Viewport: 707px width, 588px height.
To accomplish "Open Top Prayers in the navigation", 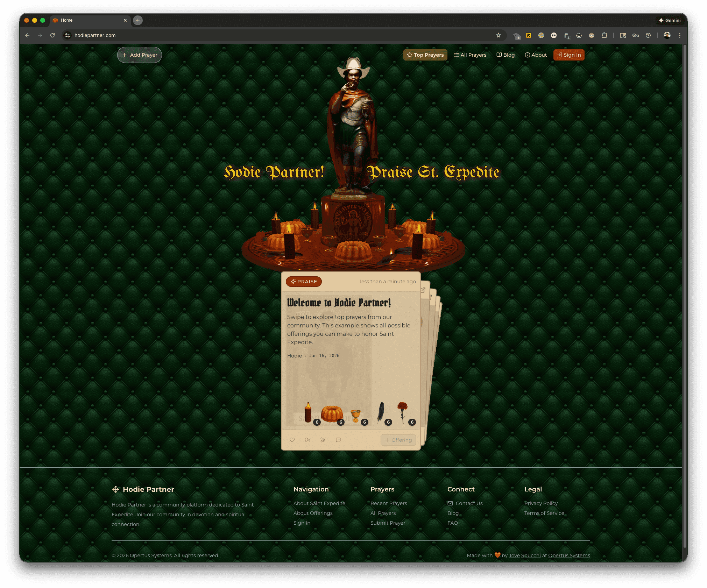I will (425, 55).
